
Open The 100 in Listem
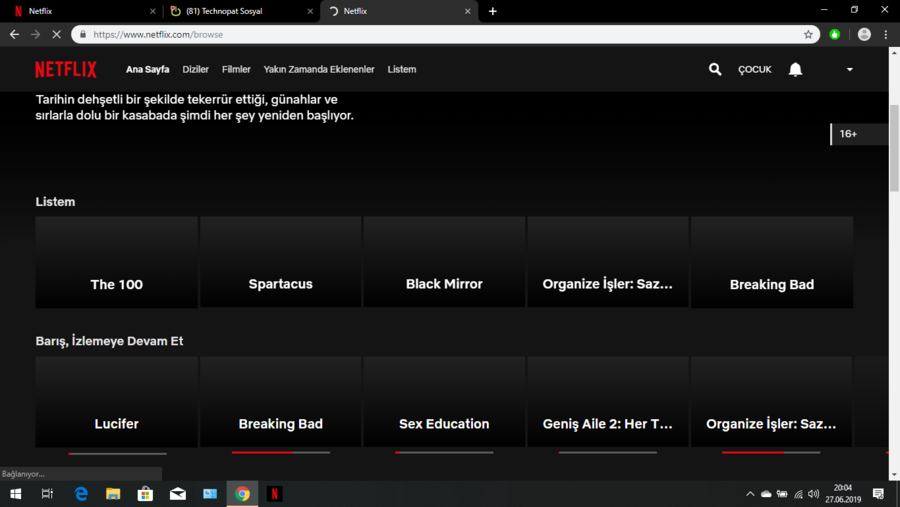click(117, 262)
